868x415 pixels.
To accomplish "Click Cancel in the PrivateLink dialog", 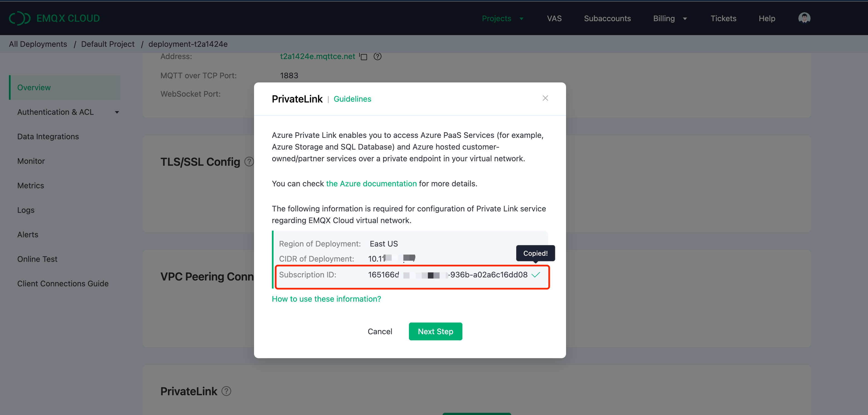I will point(380,331).
